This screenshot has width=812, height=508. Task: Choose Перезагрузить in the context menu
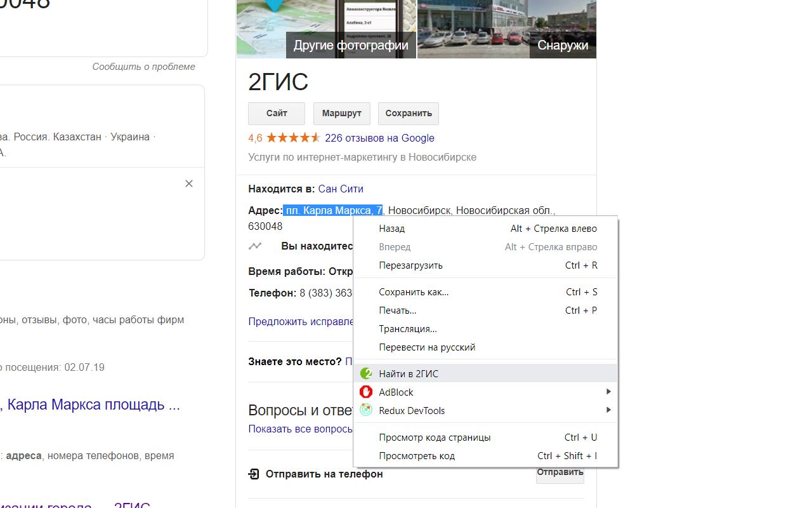[411, 265]
